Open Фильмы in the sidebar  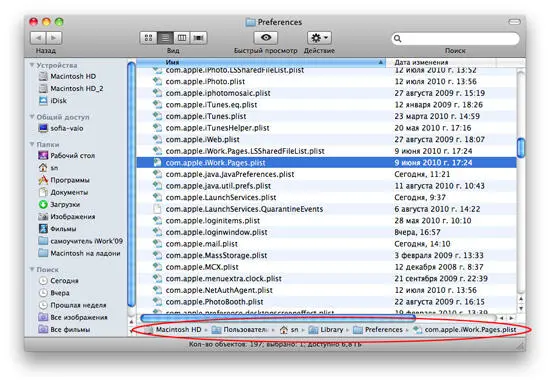57,229
